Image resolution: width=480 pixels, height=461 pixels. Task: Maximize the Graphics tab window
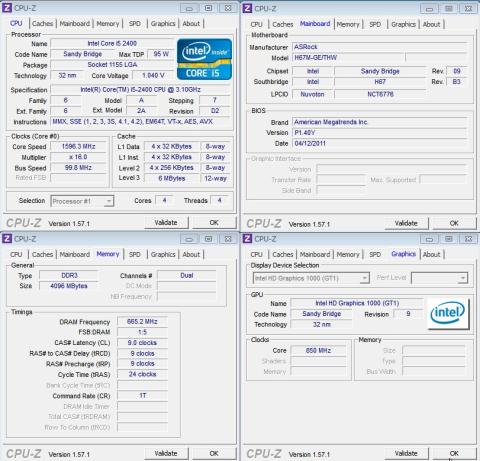click(x=449, y=239)
